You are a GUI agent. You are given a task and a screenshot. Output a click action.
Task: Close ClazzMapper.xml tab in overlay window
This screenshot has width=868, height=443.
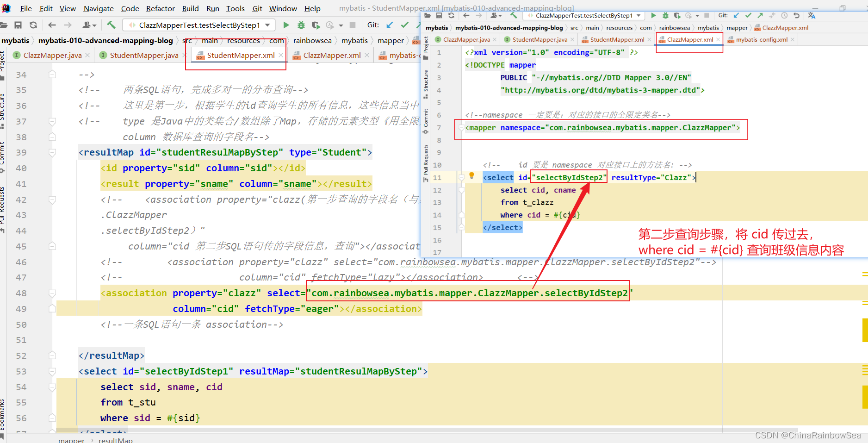coord(718,40)
